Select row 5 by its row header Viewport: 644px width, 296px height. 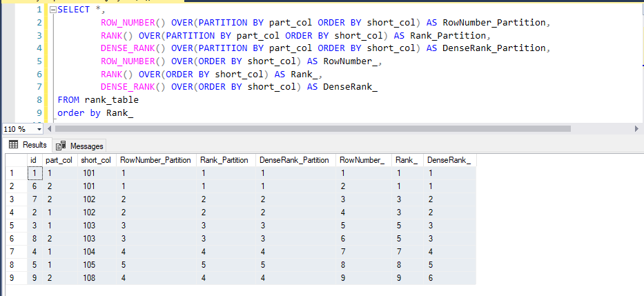[13, 225]
